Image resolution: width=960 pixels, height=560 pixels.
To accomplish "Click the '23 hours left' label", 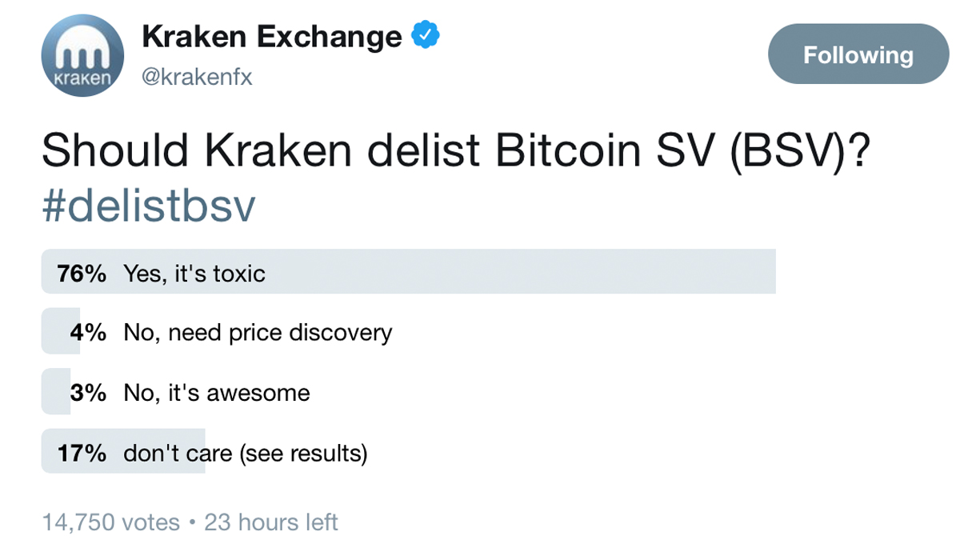I will 272,522.
